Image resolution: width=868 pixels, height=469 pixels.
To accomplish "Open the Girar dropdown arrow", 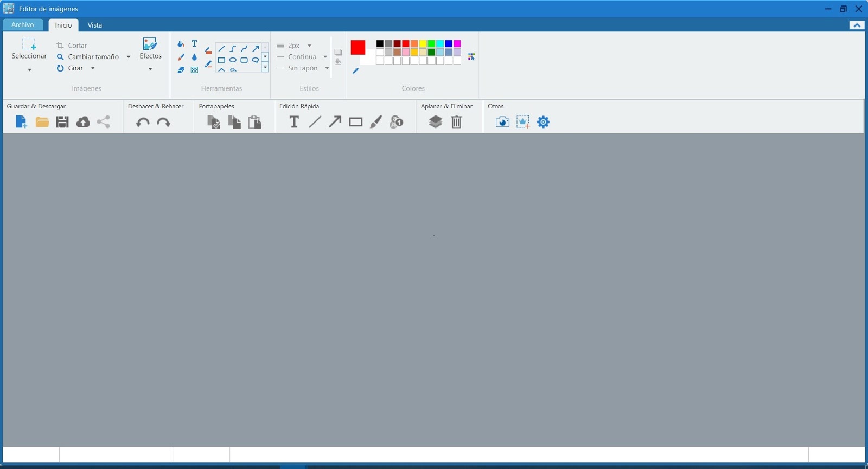I will pos(93,68).
